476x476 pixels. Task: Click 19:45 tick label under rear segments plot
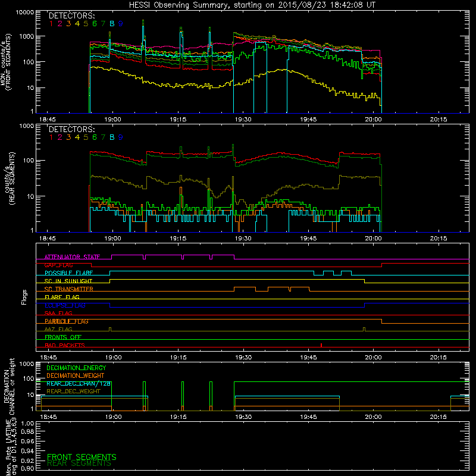click(x=308, y=239)
